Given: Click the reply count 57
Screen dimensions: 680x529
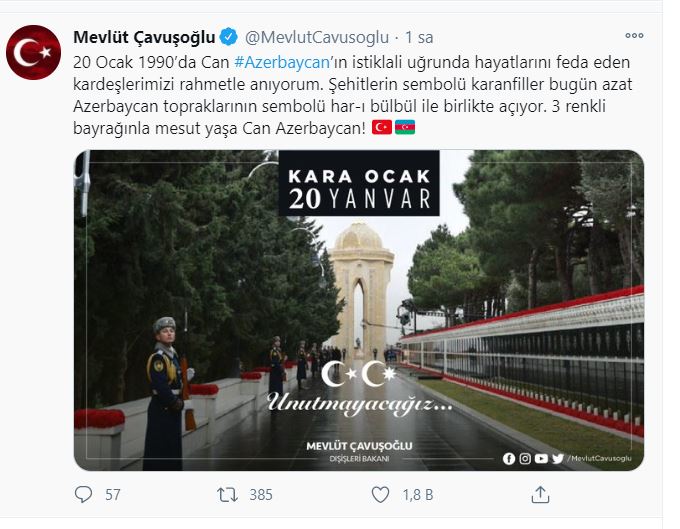Looking at the screenshot, I should 113,495.
